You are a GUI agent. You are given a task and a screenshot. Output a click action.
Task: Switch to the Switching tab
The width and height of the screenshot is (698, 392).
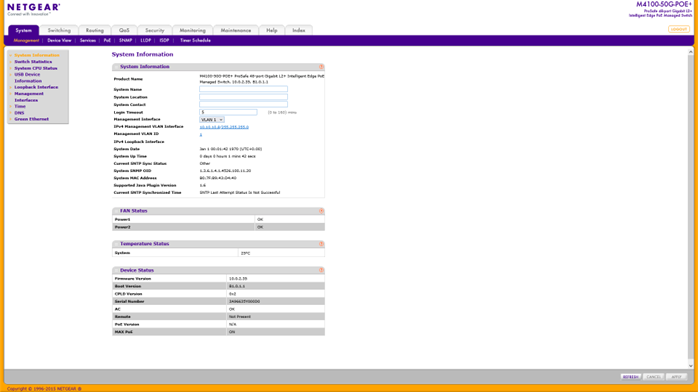click(59, 30)
